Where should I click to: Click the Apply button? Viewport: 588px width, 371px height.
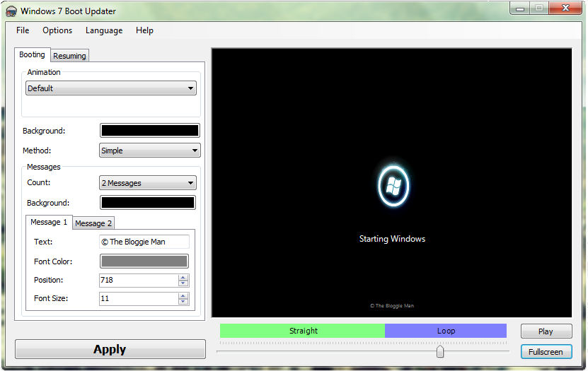[x=110, y=349]
